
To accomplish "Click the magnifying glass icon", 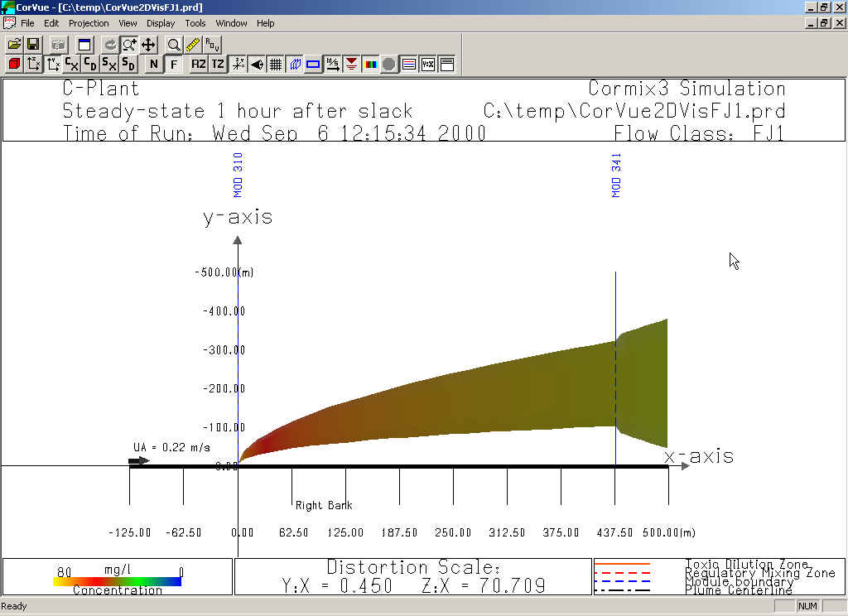I will click(174, 45).
